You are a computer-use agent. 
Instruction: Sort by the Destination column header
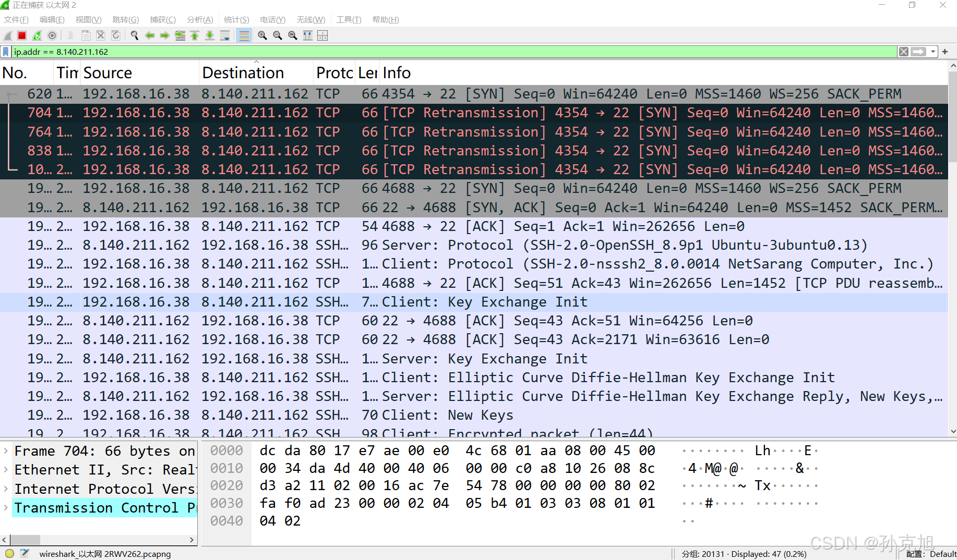[256, 73]
